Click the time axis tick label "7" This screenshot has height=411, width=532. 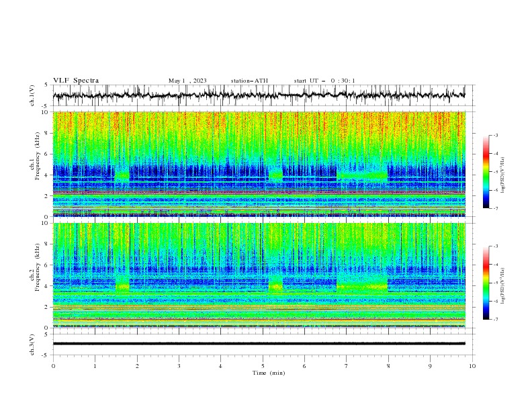coord(347,366)
